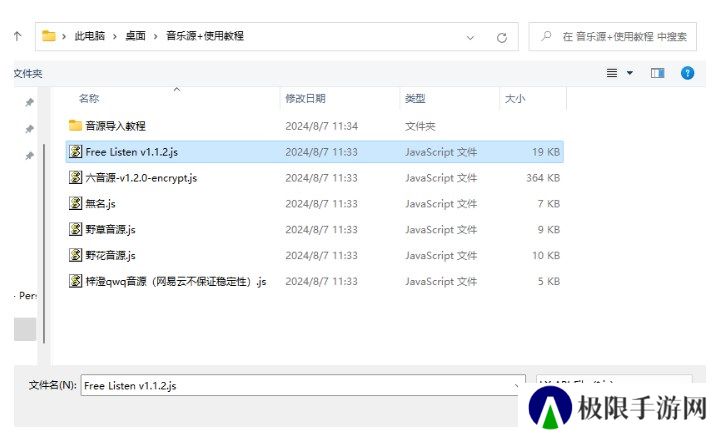Click the 5 KB size cell

point(549,281)
